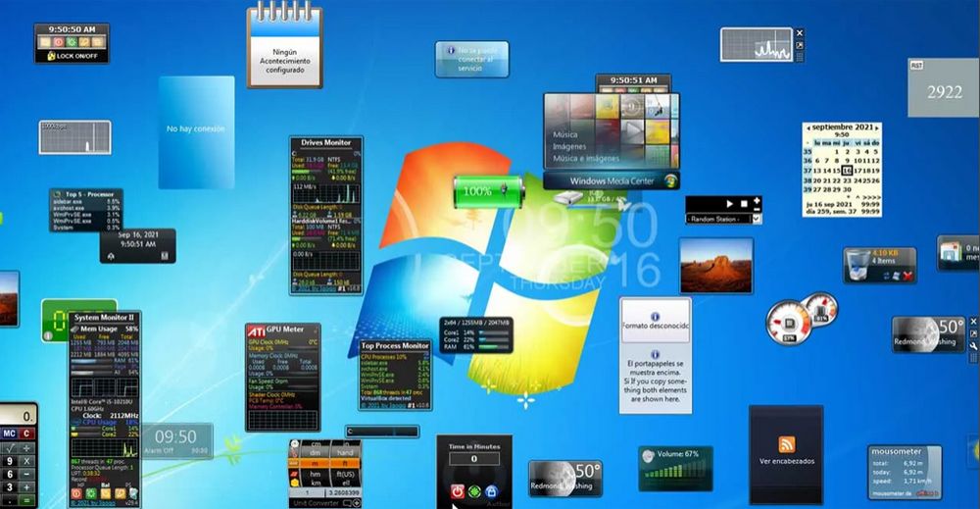Click Time in Minutes field in timer gadget

473,459
